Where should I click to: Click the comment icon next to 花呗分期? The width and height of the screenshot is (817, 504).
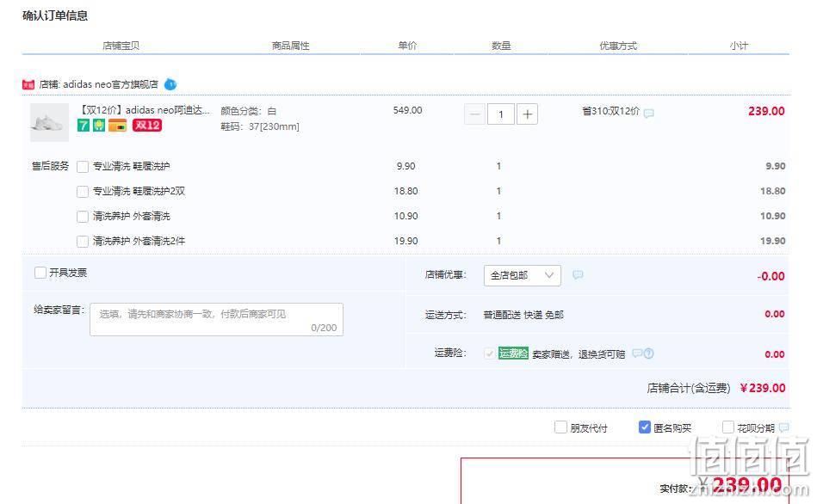tap(783, 427)
